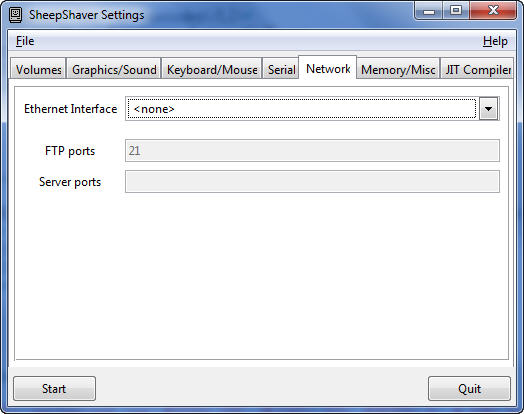Image resolution: width=524 pixels, height=414 pixels.
Task: Click the SheepShaver app icon in title bar
Action: 15,15
